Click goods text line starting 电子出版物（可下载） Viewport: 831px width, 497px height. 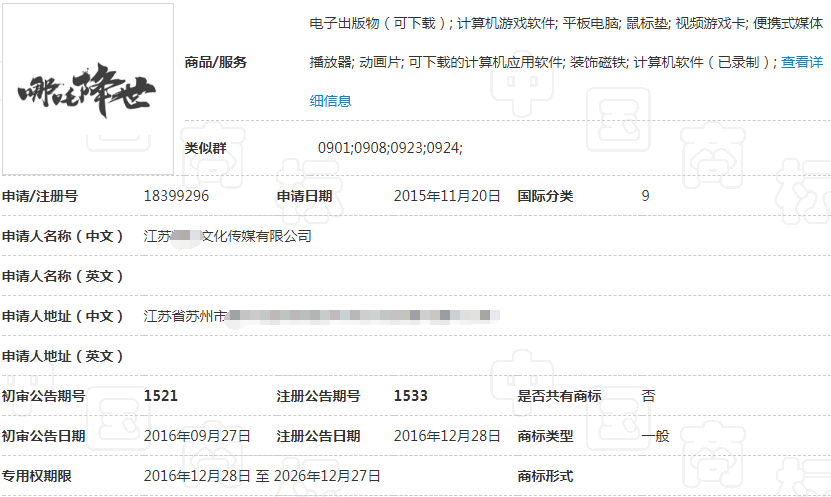click(x=566, y=23)
